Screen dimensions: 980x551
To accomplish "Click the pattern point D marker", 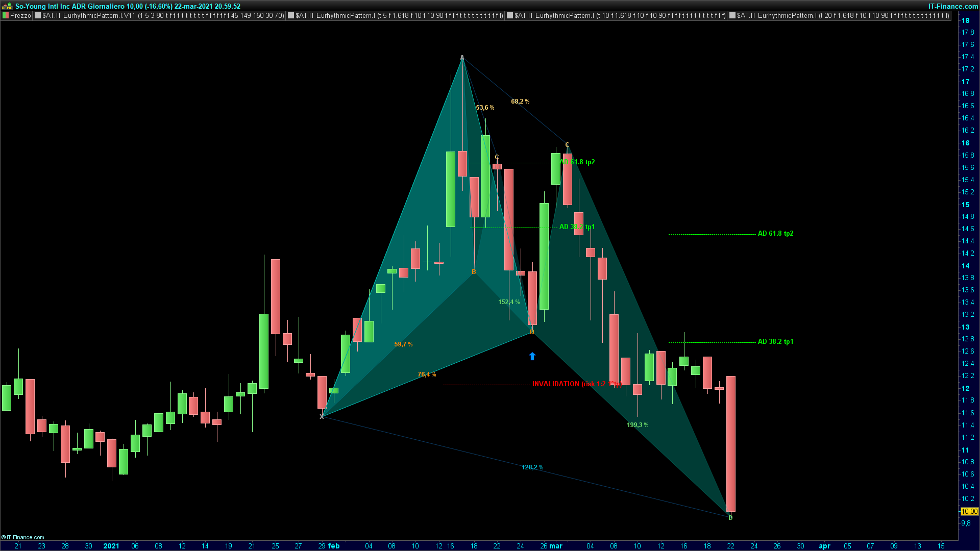I will (730, 518).
